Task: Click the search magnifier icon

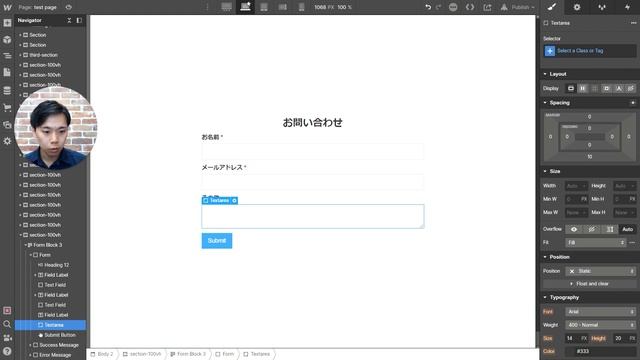Action: [x=7, y=324]
